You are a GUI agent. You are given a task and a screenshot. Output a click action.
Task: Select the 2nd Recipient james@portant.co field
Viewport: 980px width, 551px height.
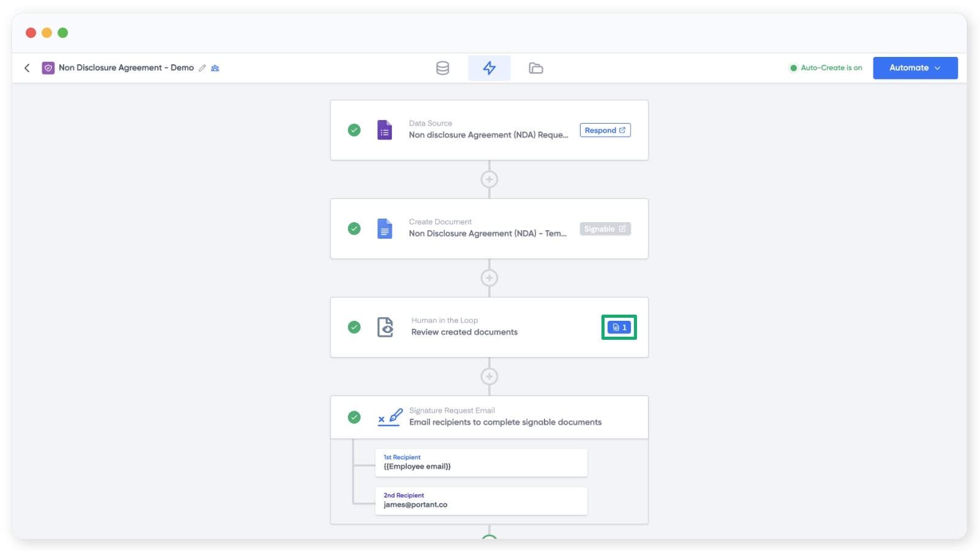[x=481, y=501]
